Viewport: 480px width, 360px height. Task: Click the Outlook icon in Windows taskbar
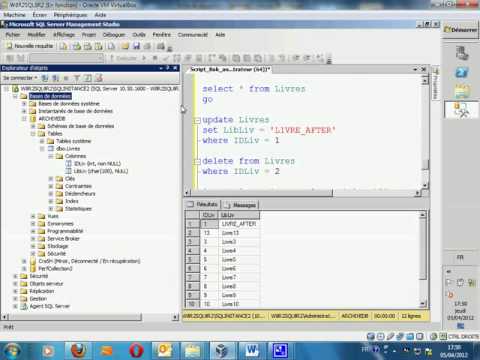(x=164, y=351)
